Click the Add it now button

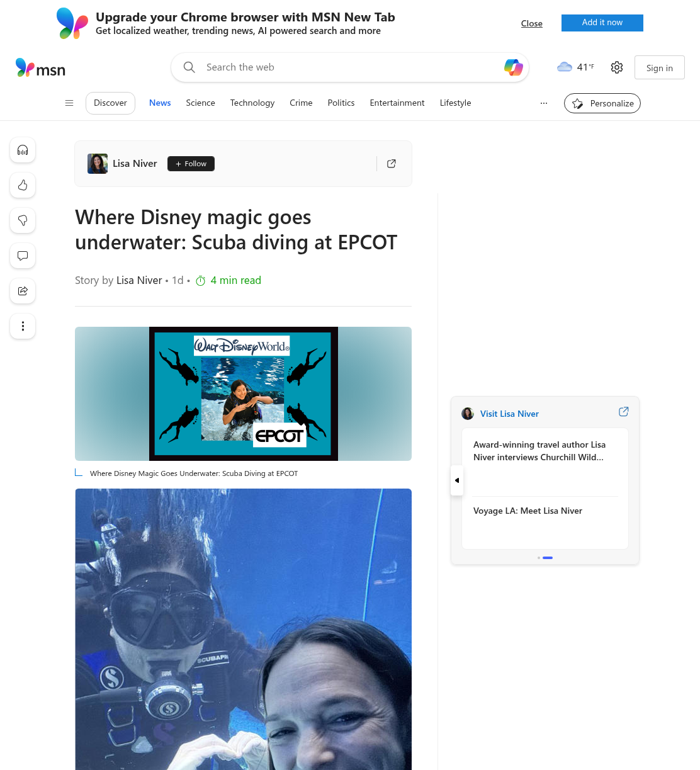pyautogui.click(x=602, y=23)
